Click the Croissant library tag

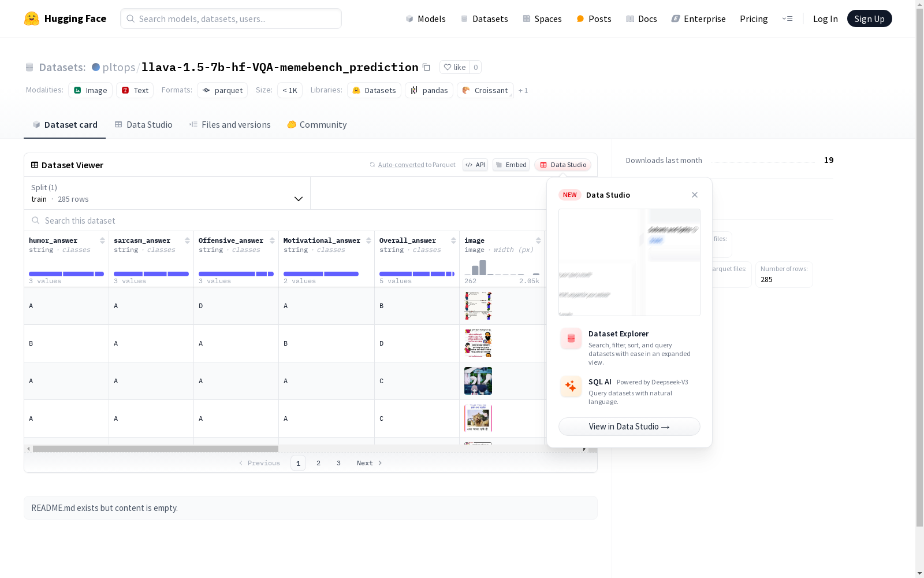pos(485,90)
